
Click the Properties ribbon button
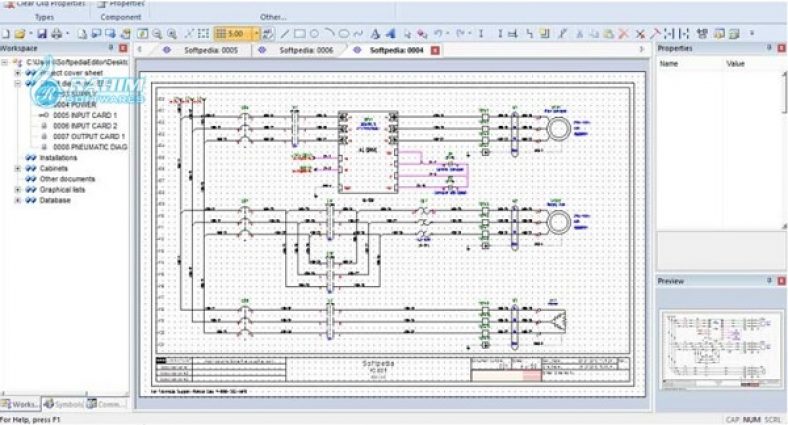coord(121,4)
